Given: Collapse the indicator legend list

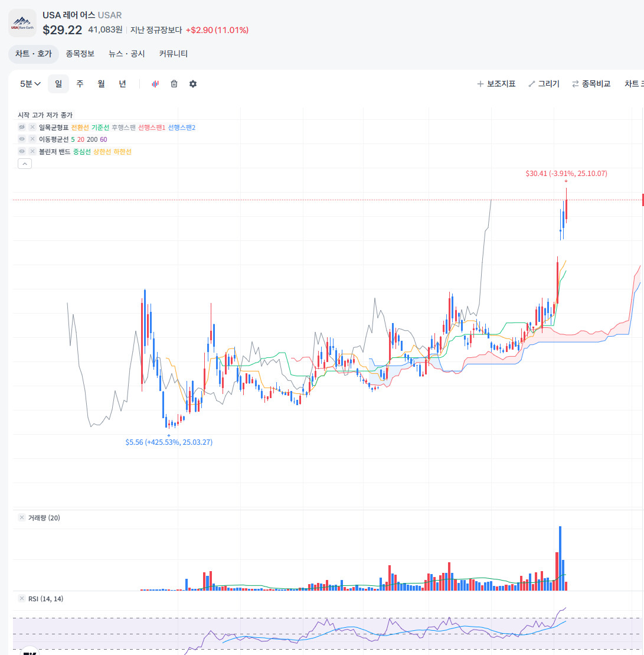Looking at the screenshot, I should [25, 164].
